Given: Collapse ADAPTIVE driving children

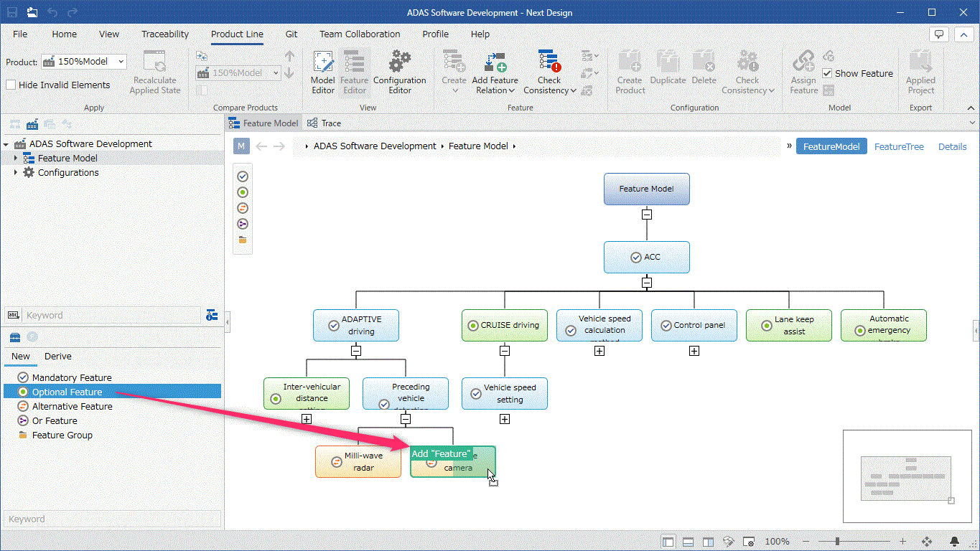Looking at the screenshot, I should coord(356,351).
